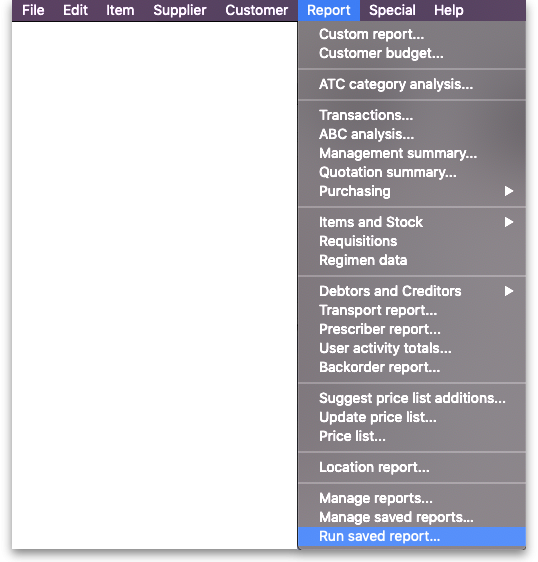Expand Debtors and Creditors submenu arrow
The image size is (538, 562).
509,291
